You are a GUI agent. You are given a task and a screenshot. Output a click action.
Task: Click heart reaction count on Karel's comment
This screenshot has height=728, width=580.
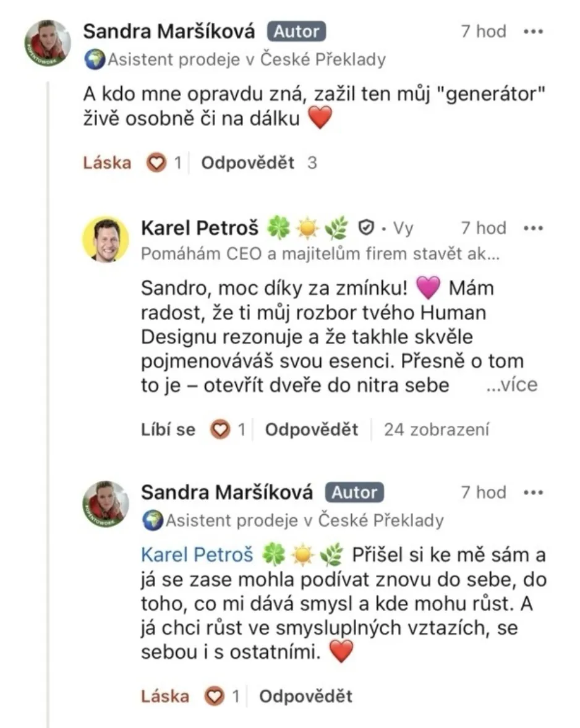pyautogui.click(x=242, y=430)
